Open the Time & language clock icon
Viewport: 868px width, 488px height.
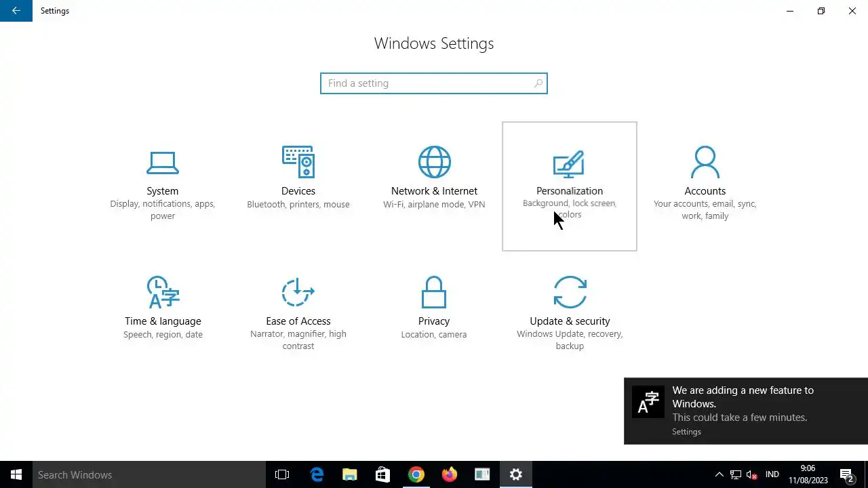[163, 292]
